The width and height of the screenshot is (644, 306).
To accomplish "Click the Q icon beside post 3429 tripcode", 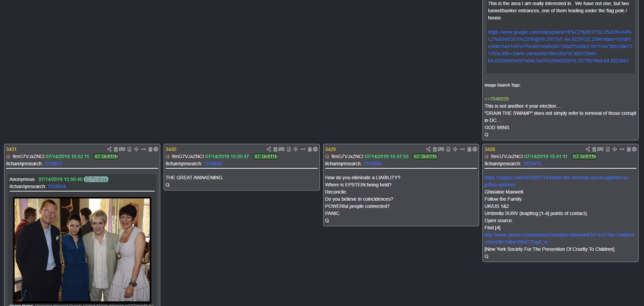I will [x=327, y=156].
